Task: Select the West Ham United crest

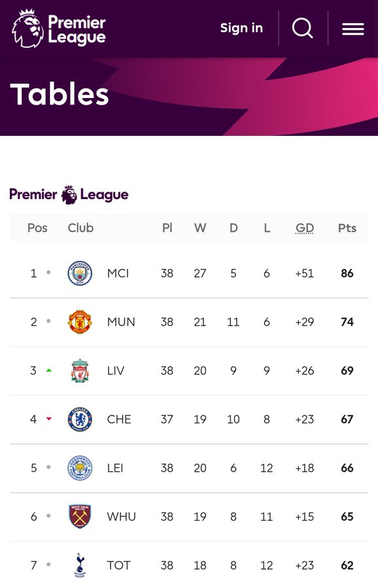Action: (80, 516)
